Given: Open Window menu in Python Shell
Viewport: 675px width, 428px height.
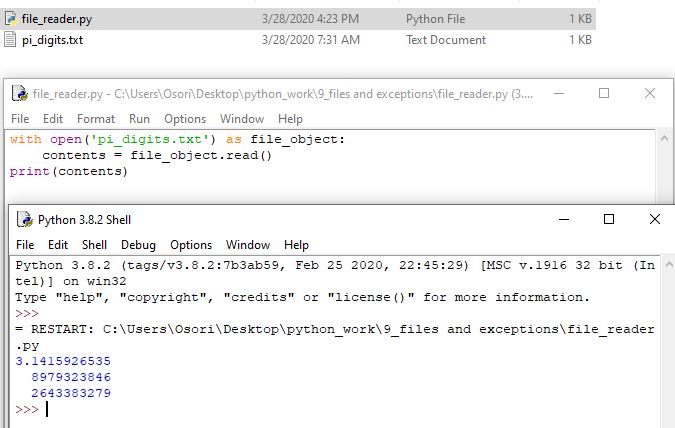Looking at the screenshot, I should coord(248,245).
